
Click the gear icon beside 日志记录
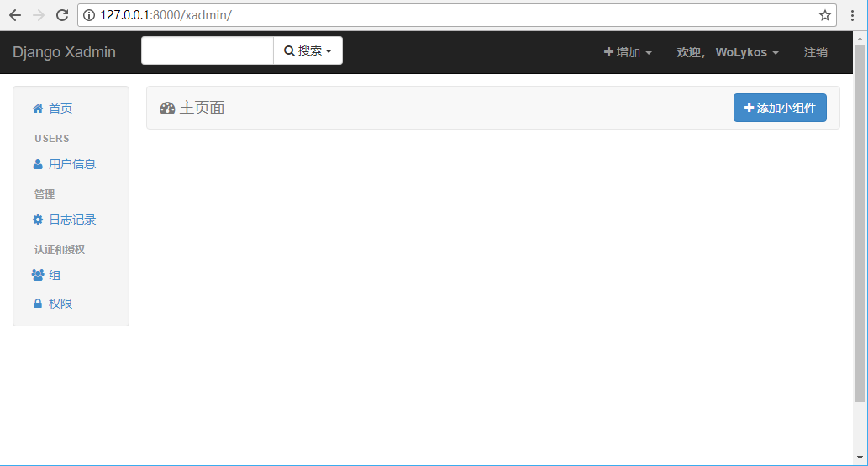[x=38, y=220]
